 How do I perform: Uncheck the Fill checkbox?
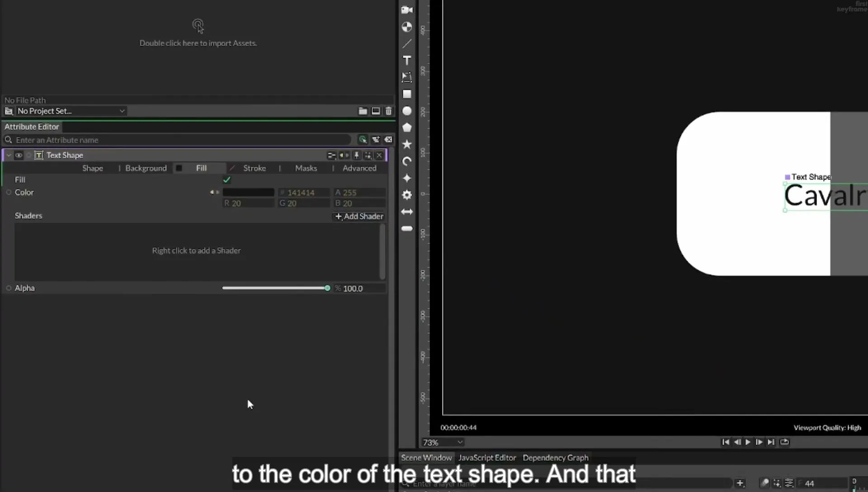tap(226, 180)
